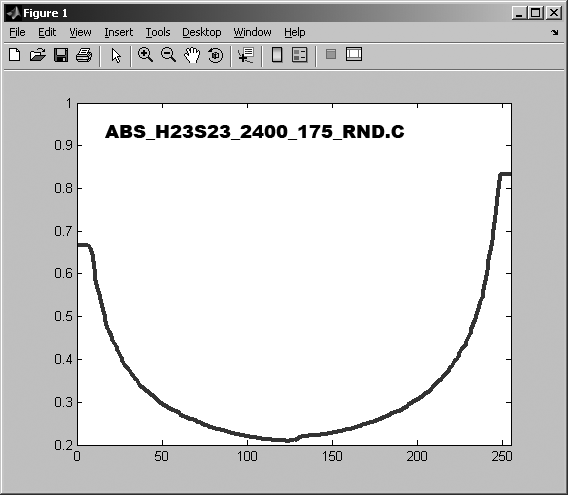This screenshot has height=495, width=568.
Task: Toggle Insert Colorbar in toolbar
Action: [x=277, y=55]
